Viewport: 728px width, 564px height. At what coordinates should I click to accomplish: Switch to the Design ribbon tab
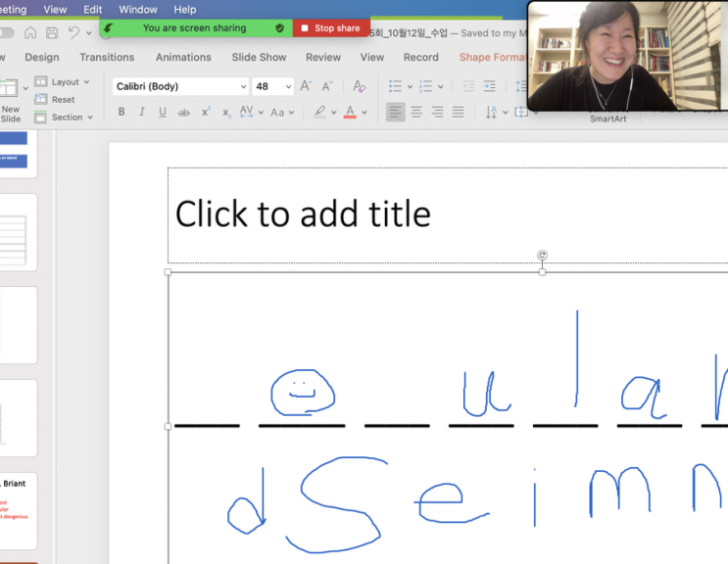(42, 57)
